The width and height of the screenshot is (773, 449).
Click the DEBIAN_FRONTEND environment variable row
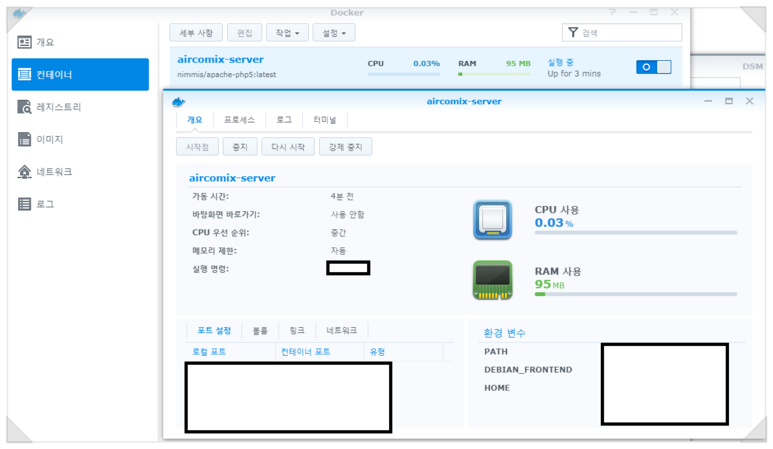(528, 370)
